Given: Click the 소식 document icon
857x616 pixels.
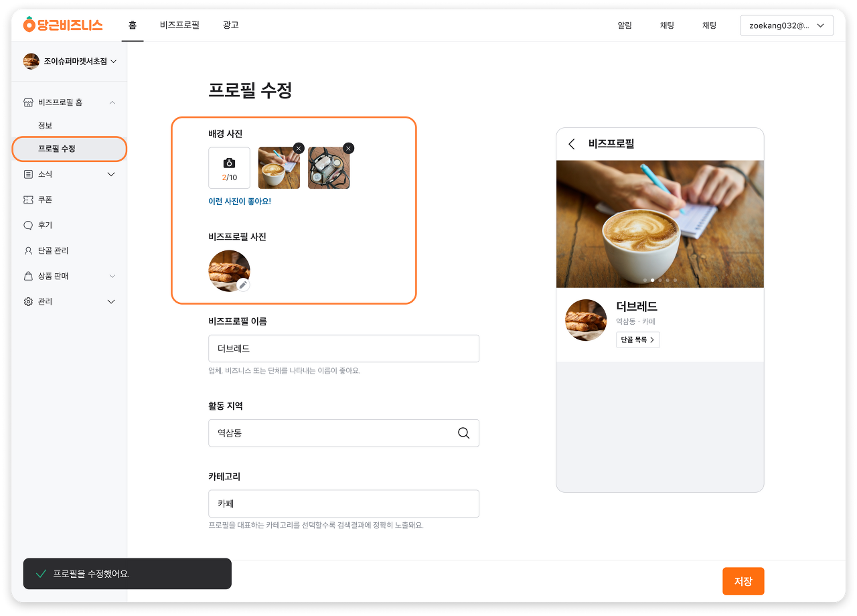Looking at the screenshot, I should coord(28,174).
